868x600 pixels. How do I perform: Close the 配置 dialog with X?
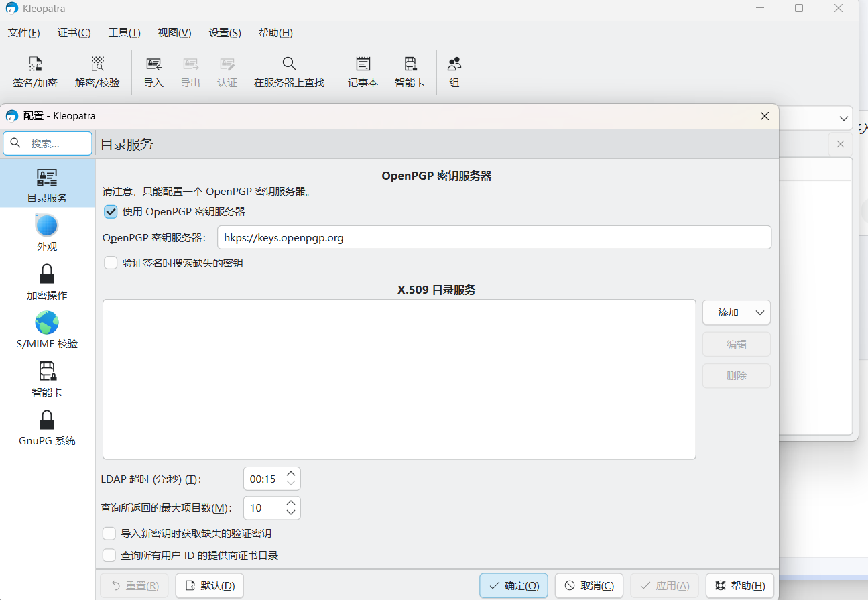pos(764,116)
